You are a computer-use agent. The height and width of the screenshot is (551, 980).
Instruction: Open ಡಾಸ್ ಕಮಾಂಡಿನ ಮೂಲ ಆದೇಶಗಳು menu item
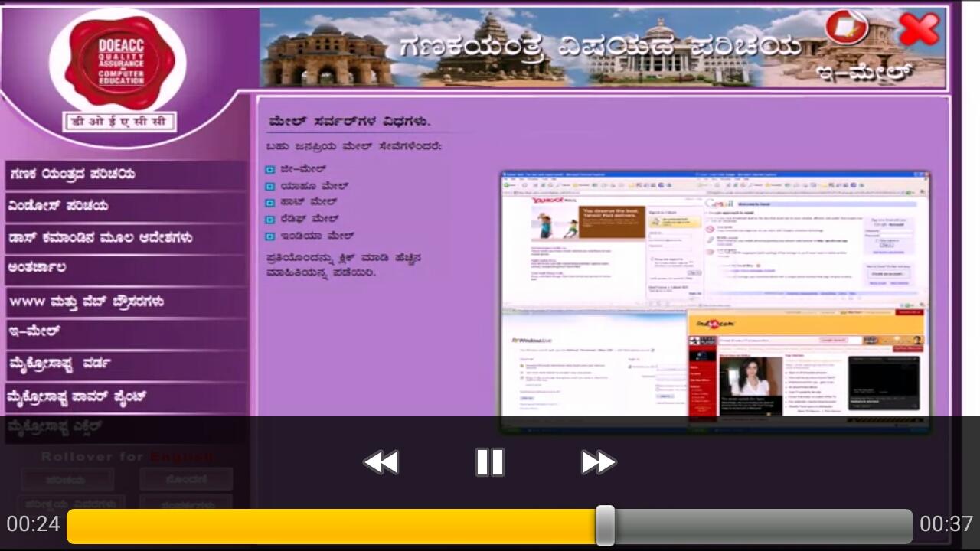click(126, 238)
